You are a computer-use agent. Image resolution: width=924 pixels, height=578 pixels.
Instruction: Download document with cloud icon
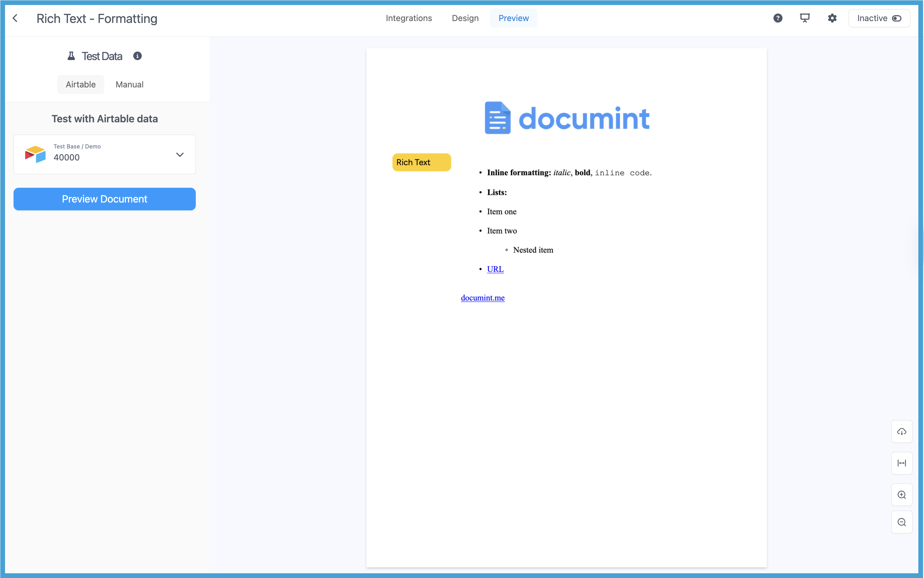click(x=901, y=431)
